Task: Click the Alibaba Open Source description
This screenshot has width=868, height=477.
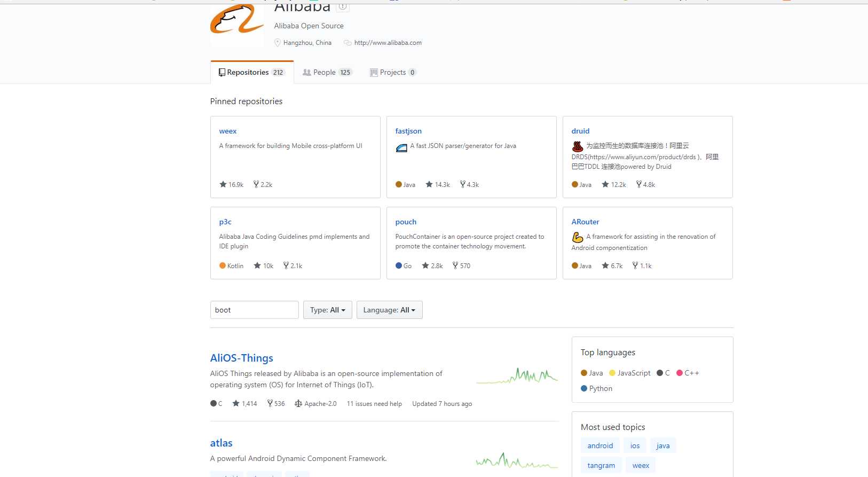Action: [x=309, y=26]
